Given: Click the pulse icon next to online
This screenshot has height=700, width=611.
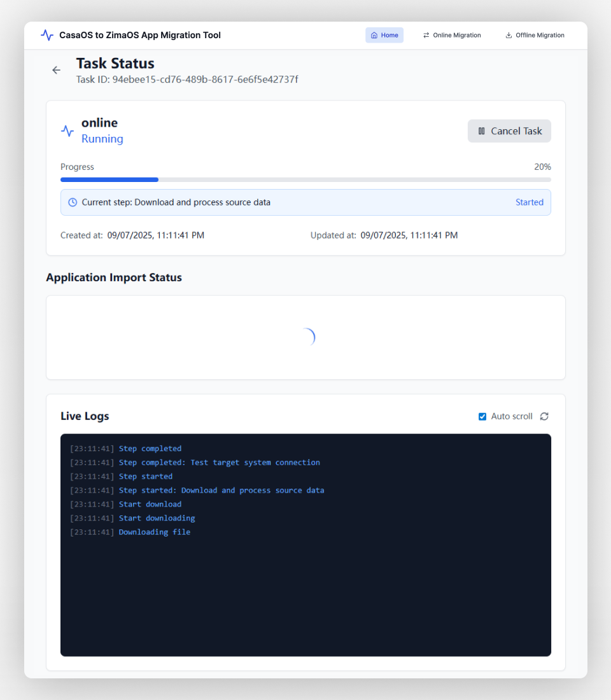Looking at the screenshot, I should click(x=67, y=131).
